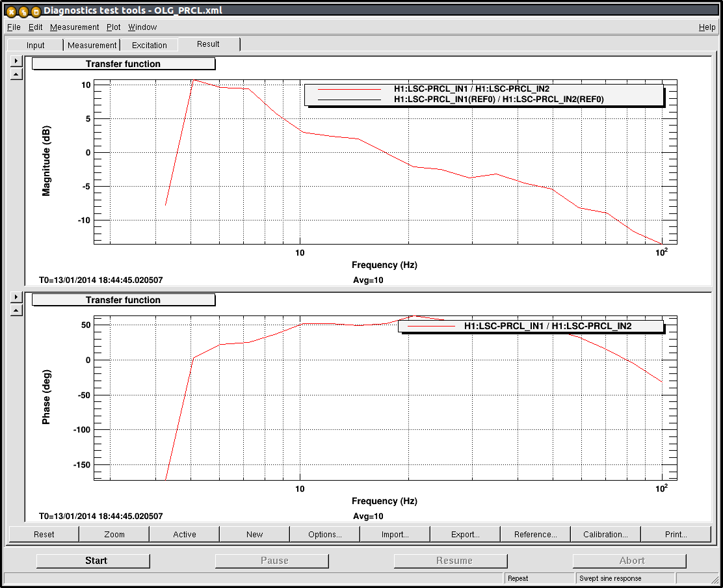This screenshot has height=588, width=723.
Task: Click the orange maximize button in title bar
Action: [36, 12]
